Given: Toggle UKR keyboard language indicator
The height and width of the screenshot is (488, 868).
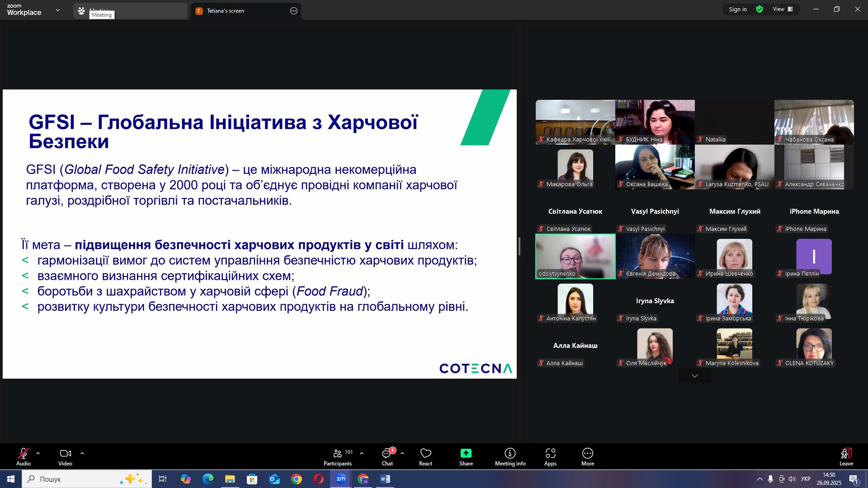Looking at the screenshot, I should tap(805, 479).
